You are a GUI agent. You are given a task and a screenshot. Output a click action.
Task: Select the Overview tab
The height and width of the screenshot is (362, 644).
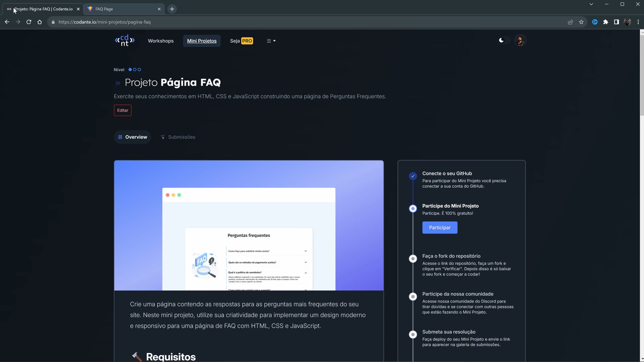[132, 137]
